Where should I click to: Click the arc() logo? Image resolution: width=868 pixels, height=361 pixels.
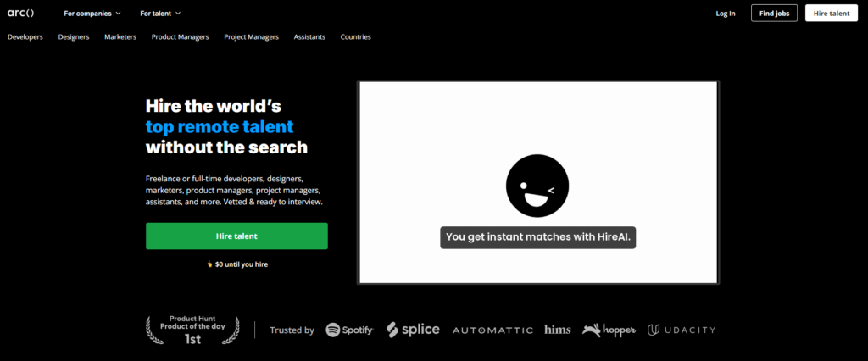20,13
